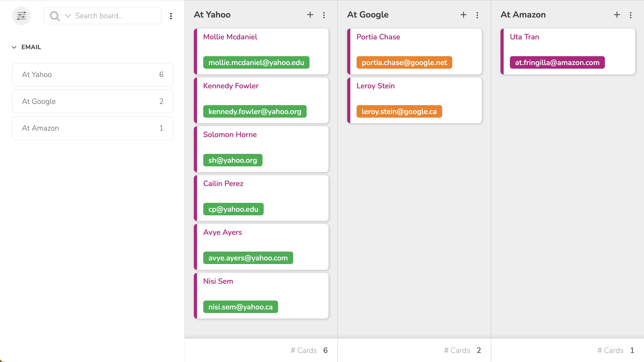Click avye.ayers@yahoo.com email tag
Image resolution: width=644 pixels, height=362 pixels.
pyautogui.click(x=248, y=258)
